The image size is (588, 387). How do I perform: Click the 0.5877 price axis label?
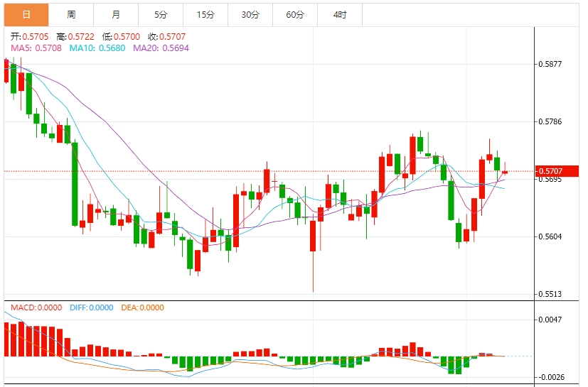[550, 64]
